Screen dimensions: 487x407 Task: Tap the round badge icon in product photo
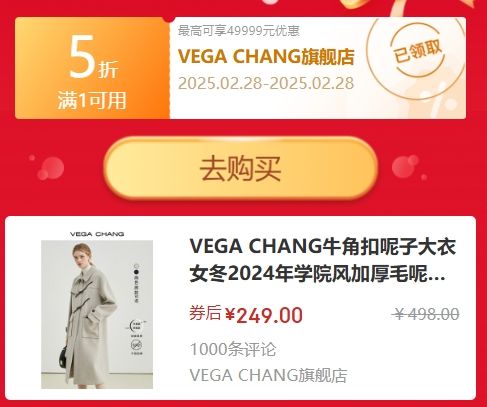pyautogui.click(x=136, y=345)
